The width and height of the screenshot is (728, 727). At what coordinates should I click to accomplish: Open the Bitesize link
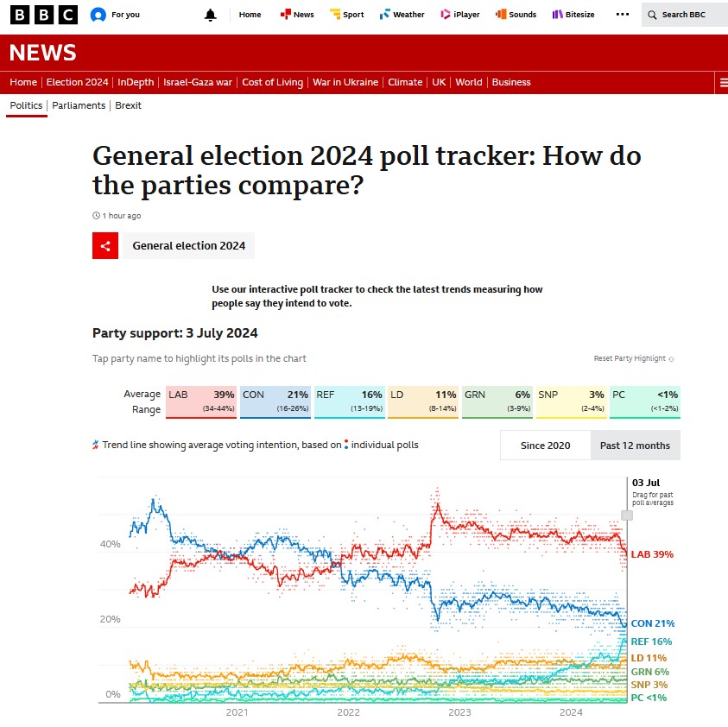[x=573, y=15]
